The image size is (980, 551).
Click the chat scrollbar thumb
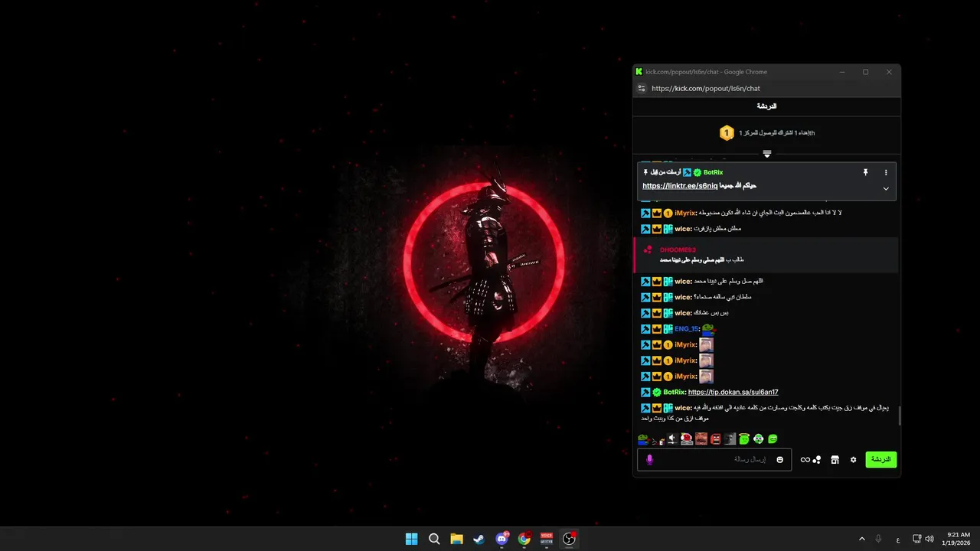coord(899,416)
